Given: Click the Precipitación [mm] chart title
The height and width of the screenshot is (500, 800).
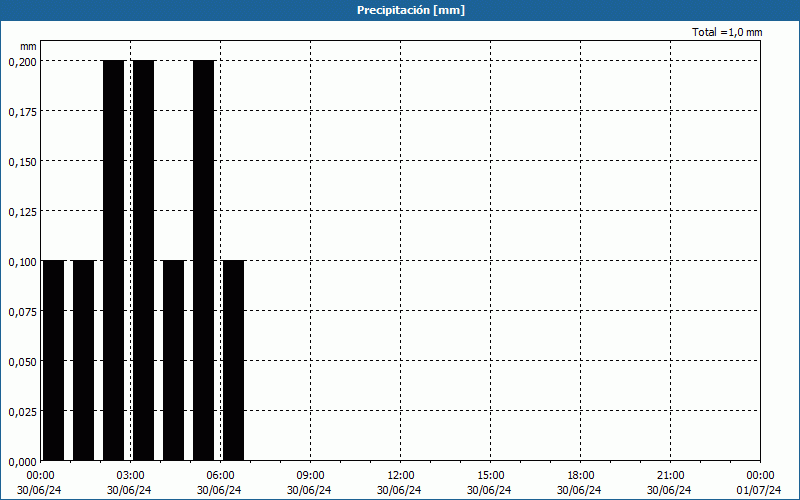Looking at the screenshot, I should click(x=411, y=10).
